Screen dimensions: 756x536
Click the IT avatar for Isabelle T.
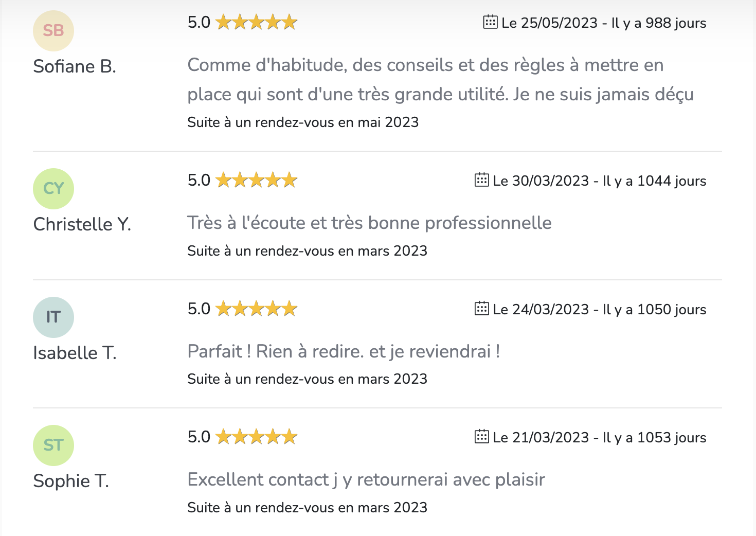(x=53, y=317)
